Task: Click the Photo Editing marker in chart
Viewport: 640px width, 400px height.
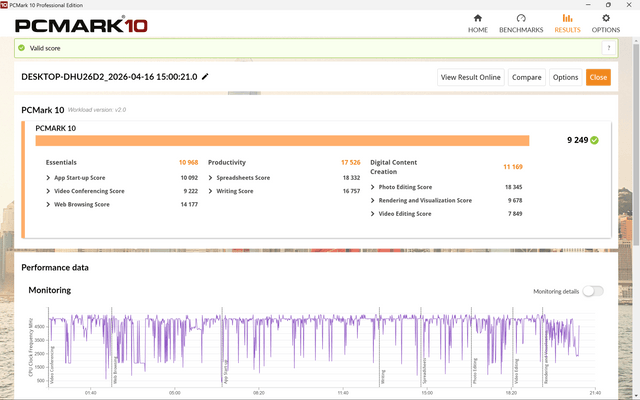Action: tap(475, 371)
